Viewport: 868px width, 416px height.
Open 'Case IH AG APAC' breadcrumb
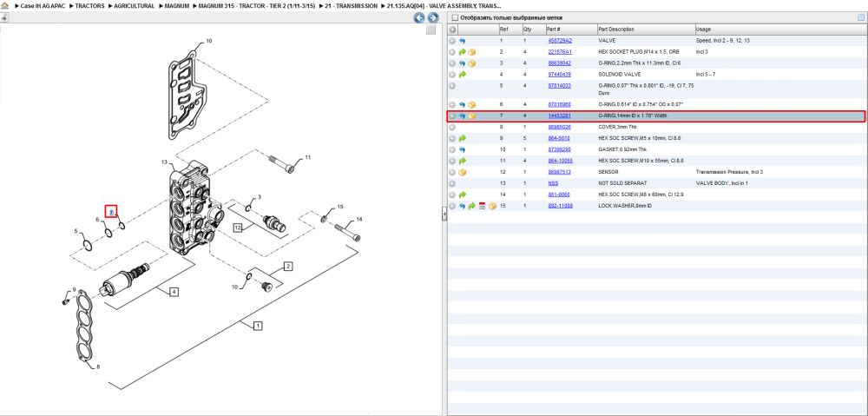point(42,5)
